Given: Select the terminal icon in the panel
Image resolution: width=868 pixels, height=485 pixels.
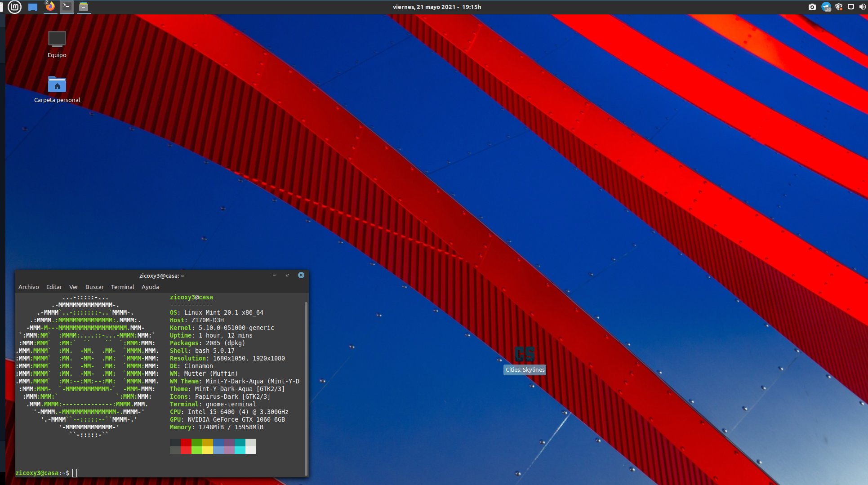Looking at the screenshot, I should (67, 7).
